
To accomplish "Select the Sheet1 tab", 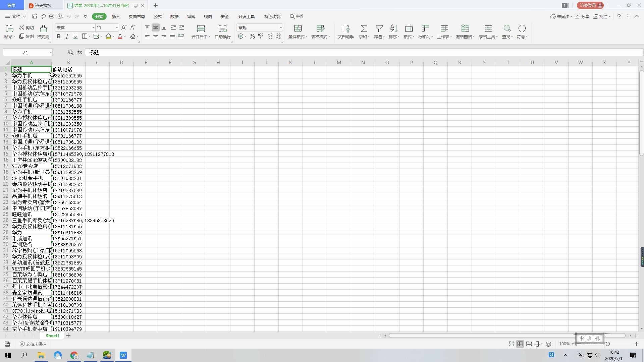I will (53, 336).
